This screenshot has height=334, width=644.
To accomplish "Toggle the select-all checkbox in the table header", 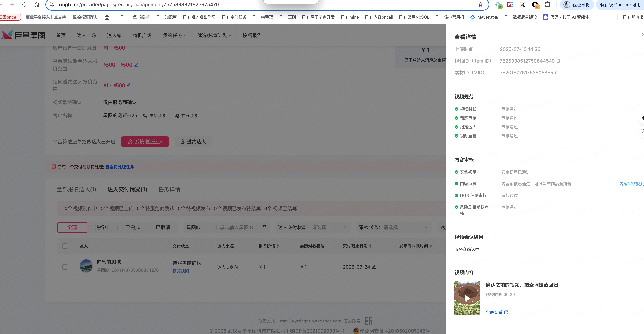I will click(x=65, y=246).
